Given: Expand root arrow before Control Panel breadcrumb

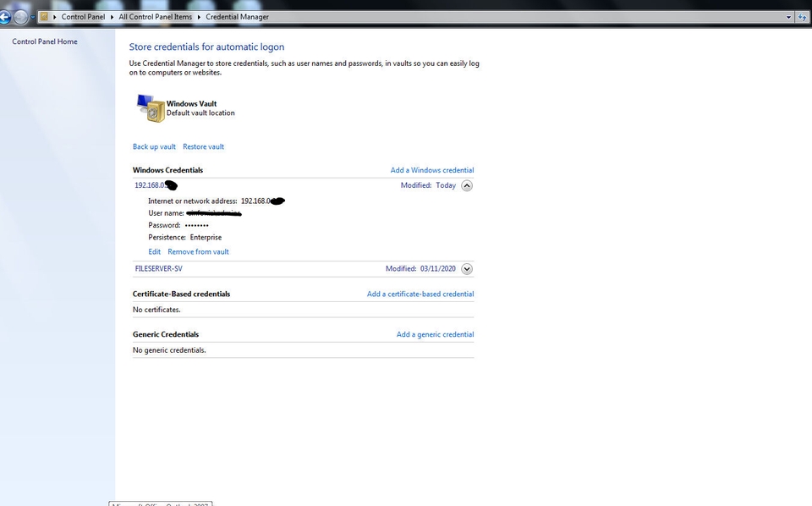Looking at the screenshot, I should click(x=55, y=17).
